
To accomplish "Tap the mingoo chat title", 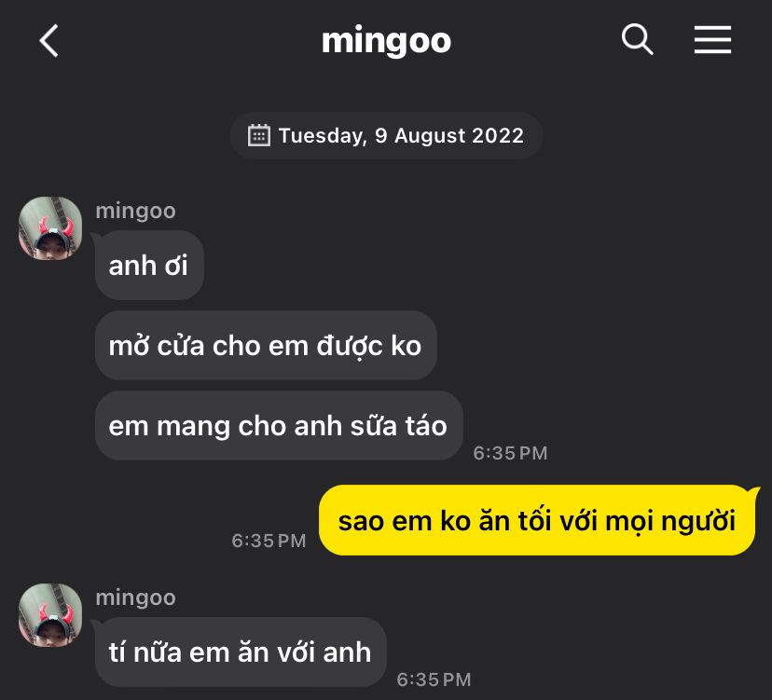I will (387, 41).
